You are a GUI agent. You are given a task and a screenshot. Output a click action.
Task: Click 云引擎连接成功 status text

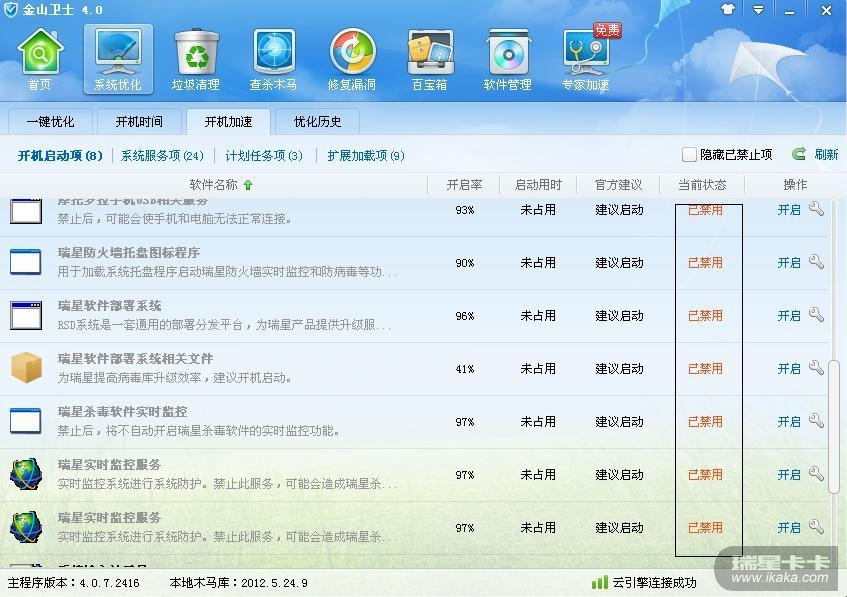pyautogui.click(x=654, y=582)
